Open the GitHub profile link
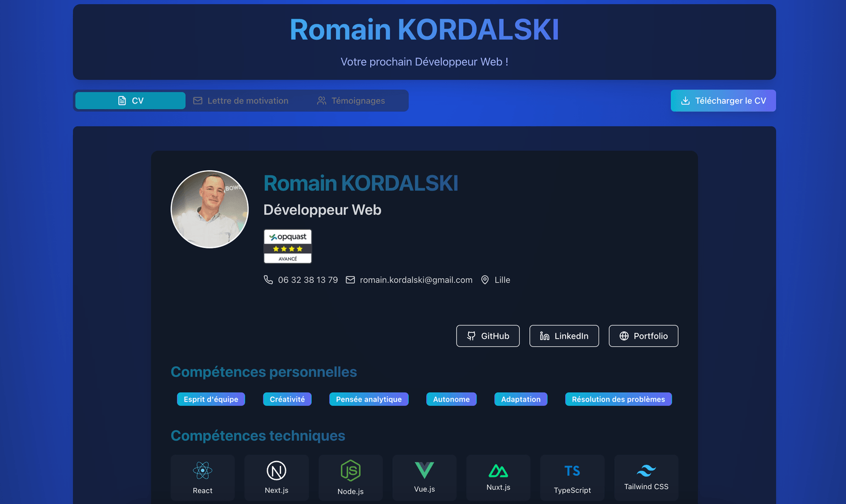Viewport: 846px width, 504px height. pyautogui.click(x=488, y=336)
